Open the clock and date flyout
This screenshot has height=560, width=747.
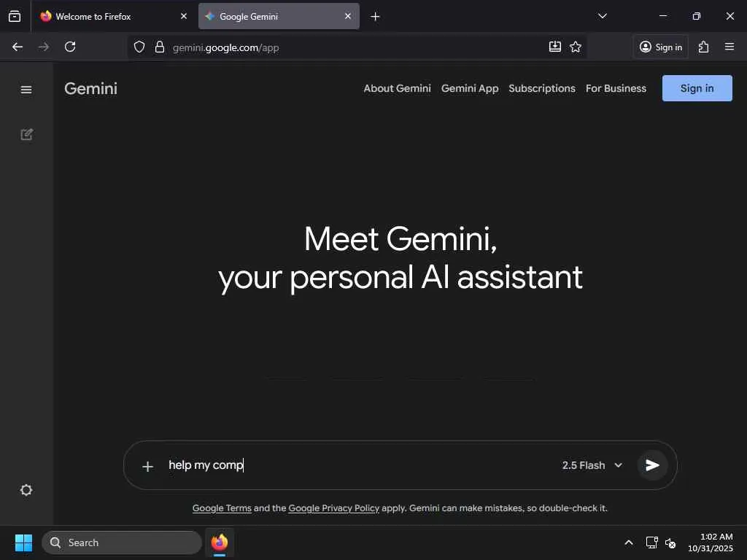click(x=711, y=542)
